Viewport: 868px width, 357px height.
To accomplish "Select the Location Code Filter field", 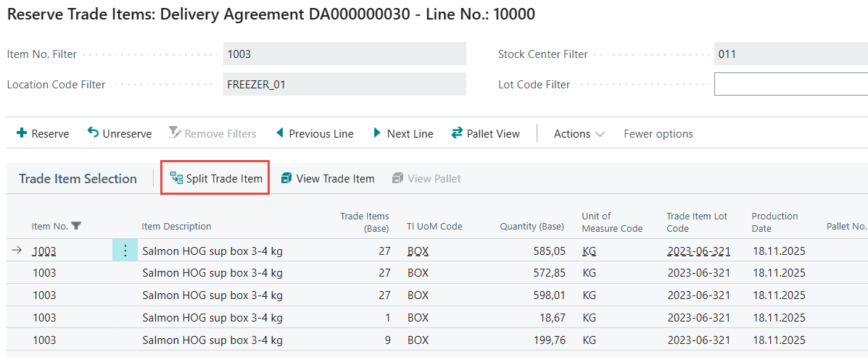I will tap(344, 85).
